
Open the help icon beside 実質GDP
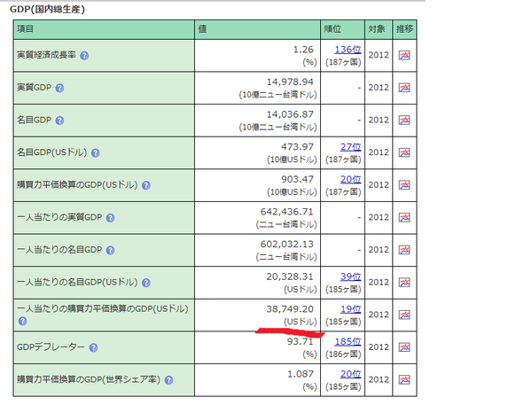[59, 89]
